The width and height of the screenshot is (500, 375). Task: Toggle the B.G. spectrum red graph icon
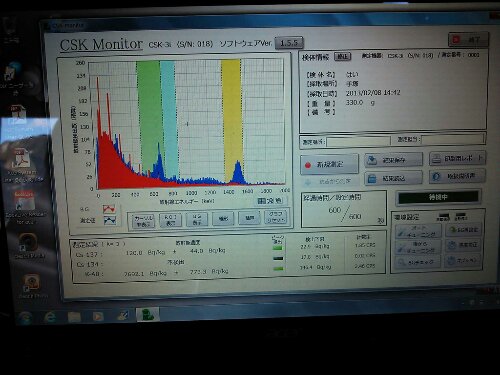pyautogui.click(x=109, y=209)
